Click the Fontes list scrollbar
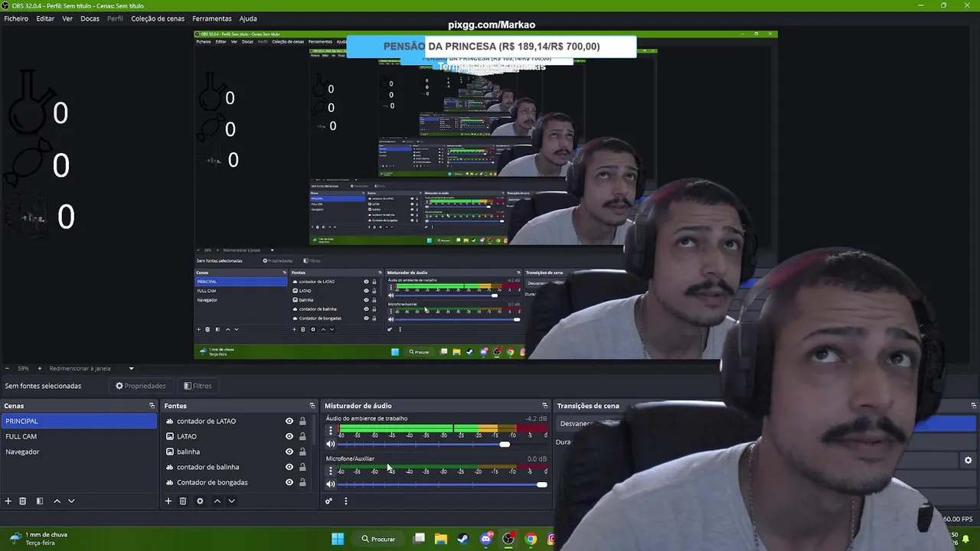This screenshot has width=980, height=551. pyautogui.click(x=313, y=431)
